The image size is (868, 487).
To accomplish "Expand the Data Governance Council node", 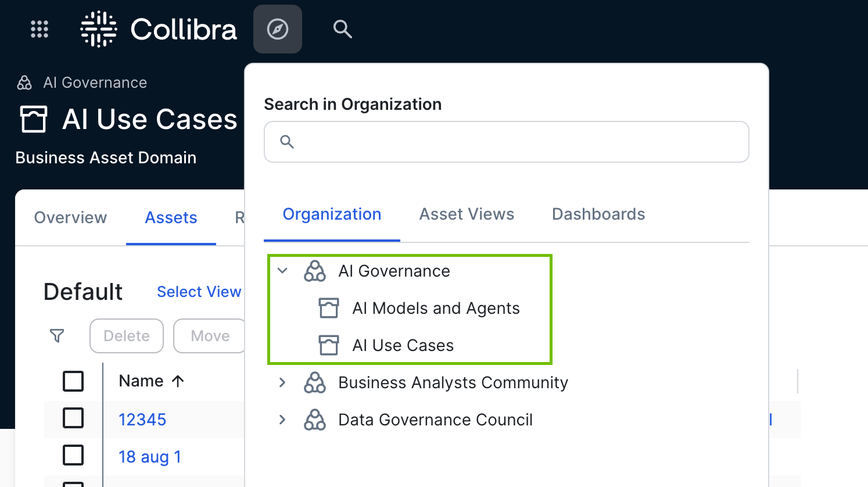I will pyautogui.click(x=283, y=420).
